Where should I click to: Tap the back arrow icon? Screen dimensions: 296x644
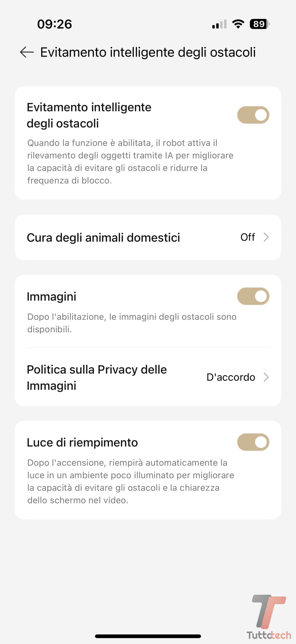pyautogui.click(x=27, y=52)
